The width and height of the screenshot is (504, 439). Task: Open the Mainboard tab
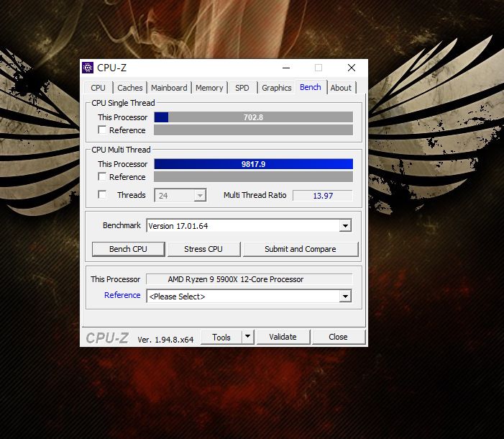pyautogui.click(x=169, y=88)
